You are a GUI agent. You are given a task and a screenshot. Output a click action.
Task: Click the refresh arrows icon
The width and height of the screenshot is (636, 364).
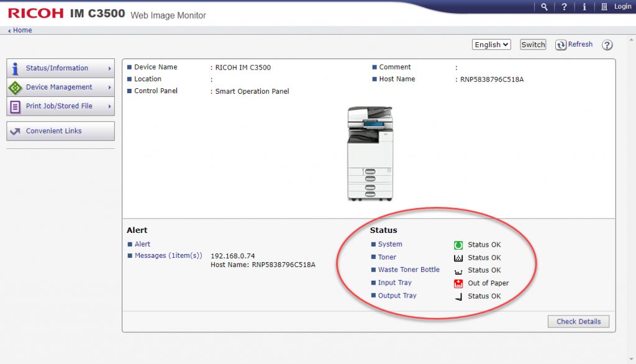(x=561, y=45)
